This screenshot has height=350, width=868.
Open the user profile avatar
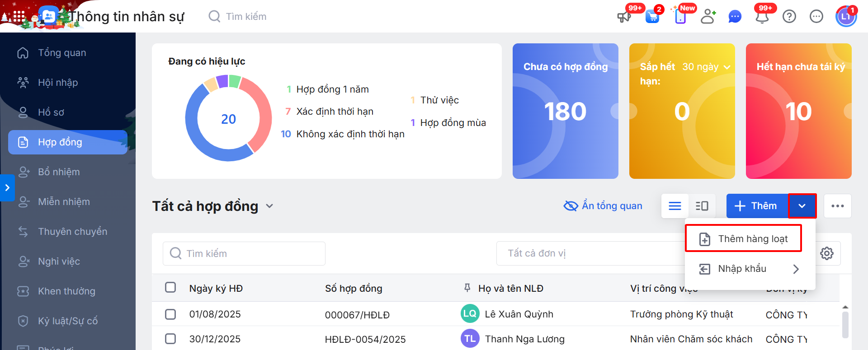[846, 17]
